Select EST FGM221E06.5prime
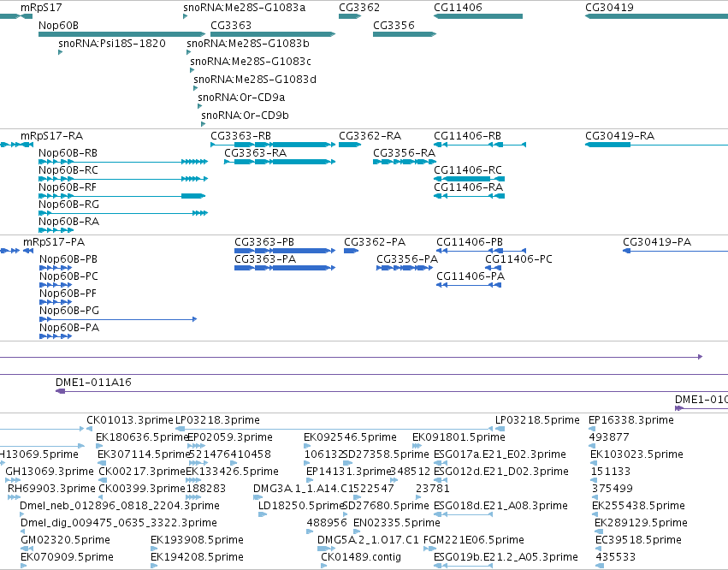 point(474,540)
